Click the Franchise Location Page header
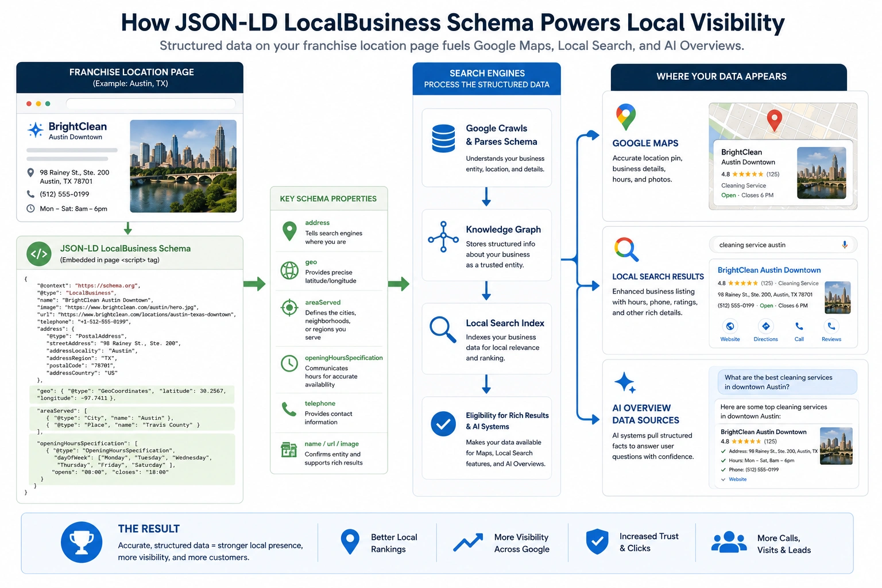This screenshot has width=882, height=588. coord(130,78)
